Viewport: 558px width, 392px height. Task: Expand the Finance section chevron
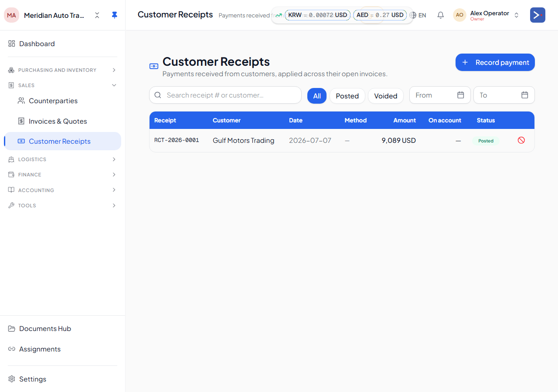(x=114, y=175)
